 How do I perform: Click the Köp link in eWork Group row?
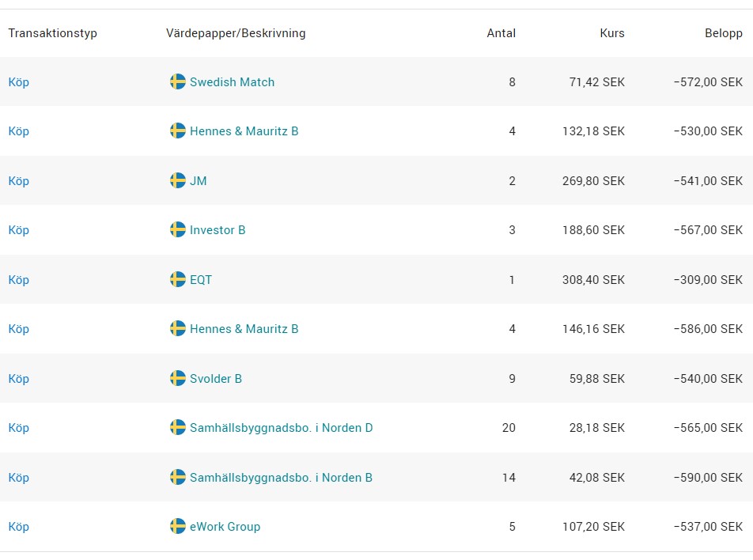(x=19, y=527)
